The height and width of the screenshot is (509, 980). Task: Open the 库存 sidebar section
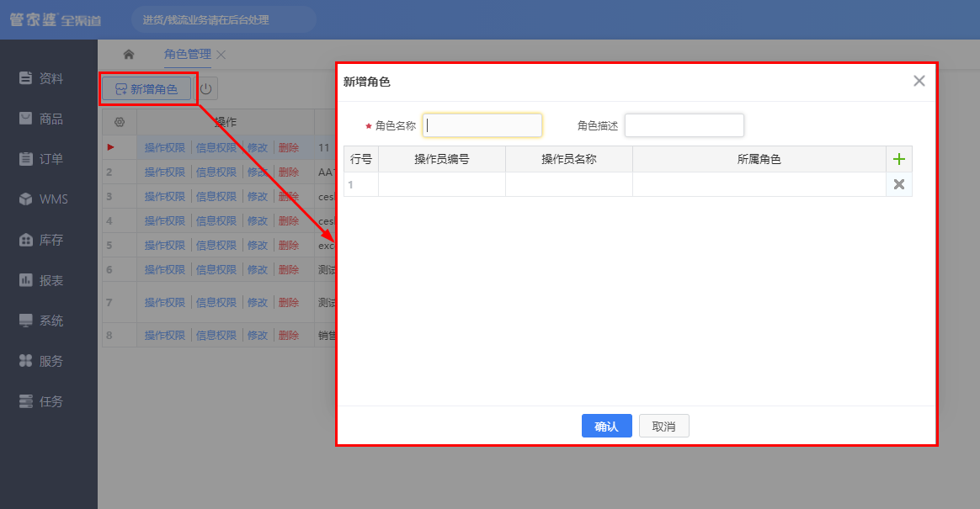coord(41,240)
